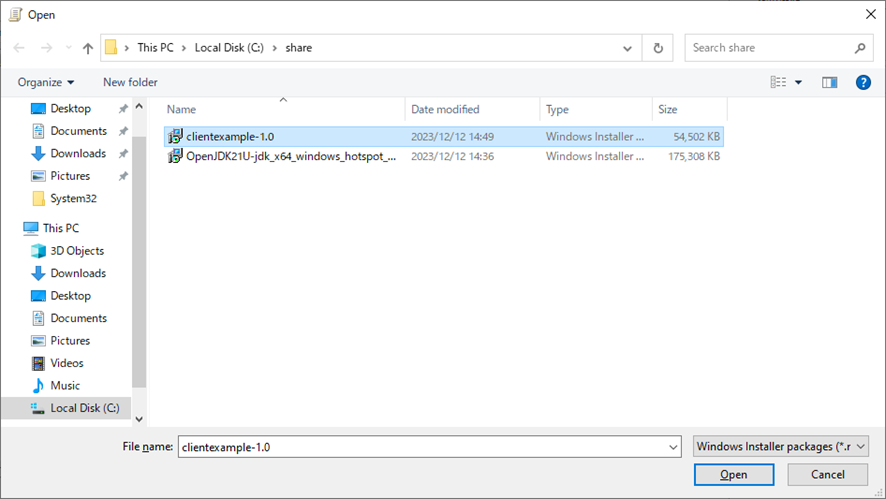Open the Windows Installer packages file type dropdown
Screen dimensions: 886x499
pos(780,446)
